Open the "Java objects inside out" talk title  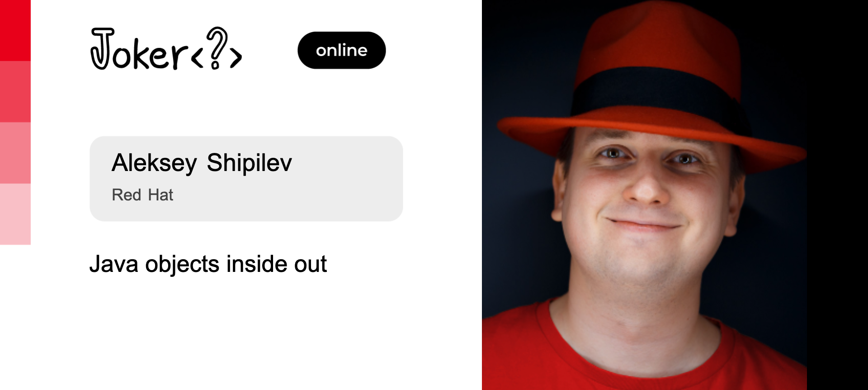[208, 264]
